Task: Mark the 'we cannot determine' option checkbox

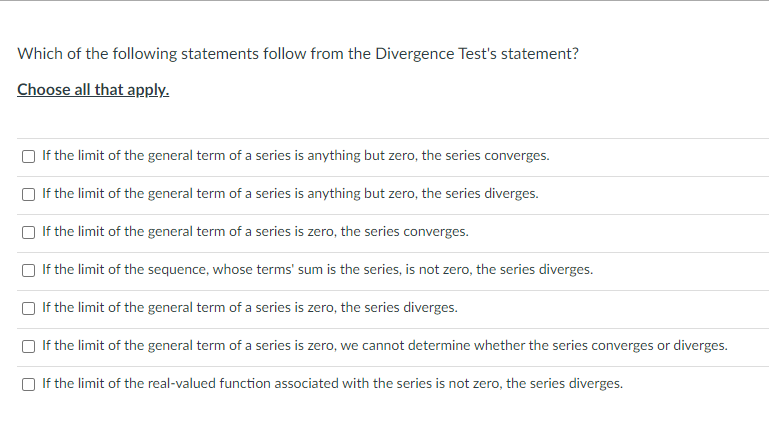Action: click(x=28, y=346)
